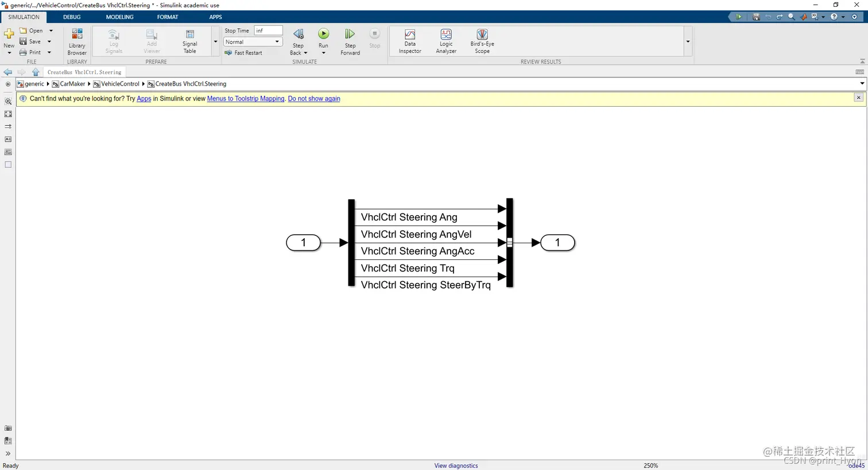Click the VhclCtrl Steering AngVel signal label
The height and width of the screenshot is (470, 868).
click(x=416, y=234)
